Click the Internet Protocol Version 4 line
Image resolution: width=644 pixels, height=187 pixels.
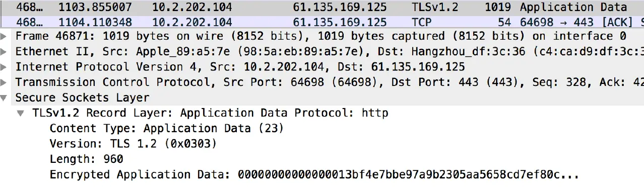tap(240, 67)
